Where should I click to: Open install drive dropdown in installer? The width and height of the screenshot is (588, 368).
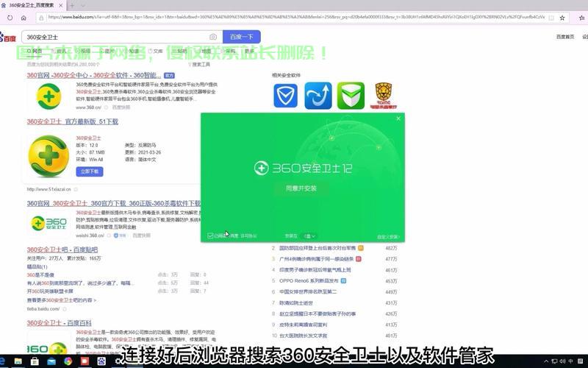tap(309, 236)
